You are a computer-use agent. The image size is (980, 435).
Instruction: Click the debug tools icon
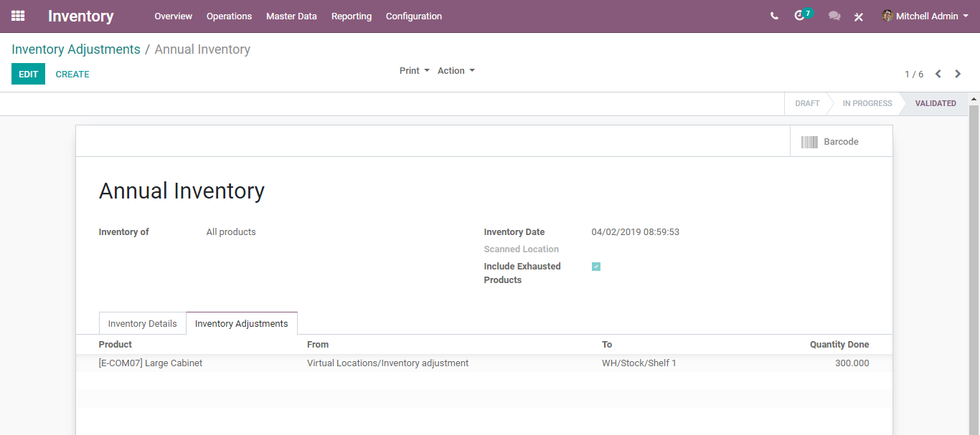[859, 16]
